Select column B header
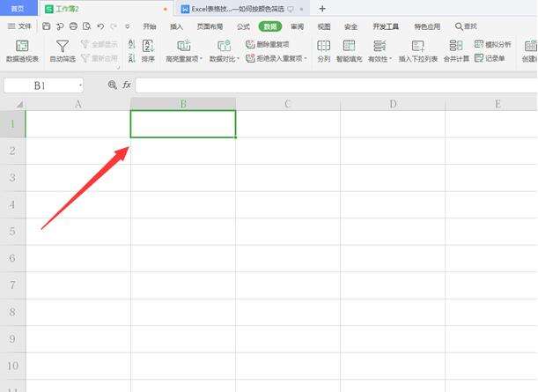Image resolution: width=538 pixels, height=392 pixels. click(x=183, y=104)
